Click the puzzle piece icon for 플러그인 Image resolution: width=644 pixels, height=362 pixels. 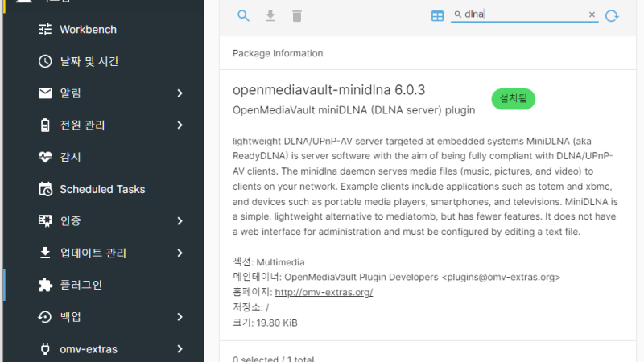tap(45, 285)
